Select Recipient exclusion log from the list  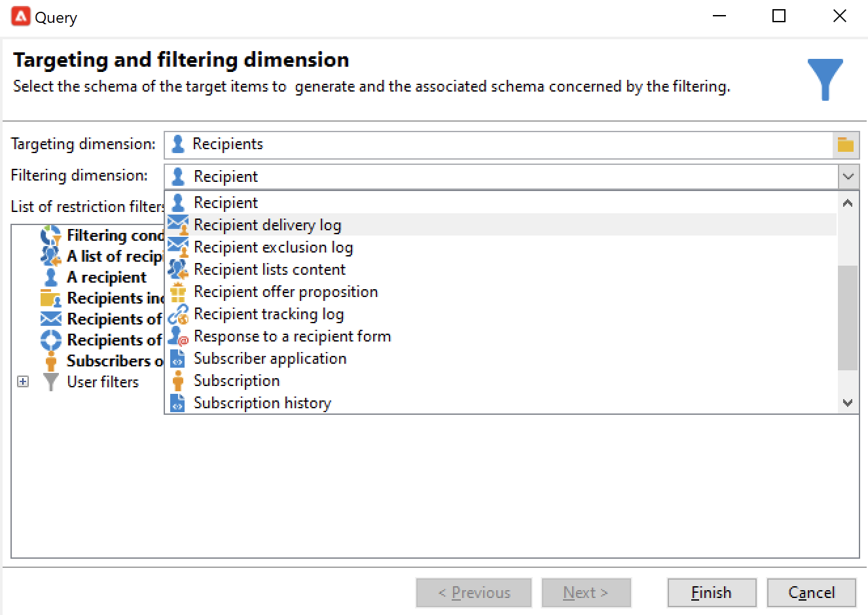(274, 247)
